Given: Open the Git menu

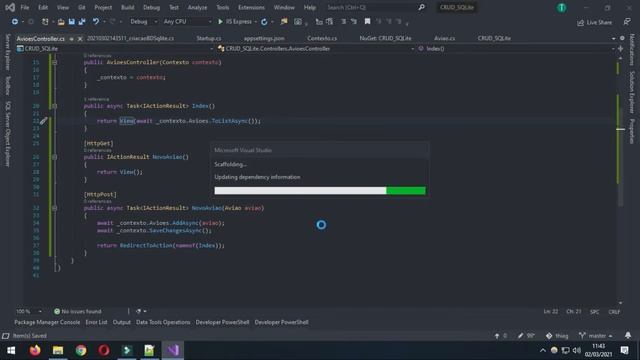Looking at the screenshot, I should pyautogui.click(x=82, y=7).
